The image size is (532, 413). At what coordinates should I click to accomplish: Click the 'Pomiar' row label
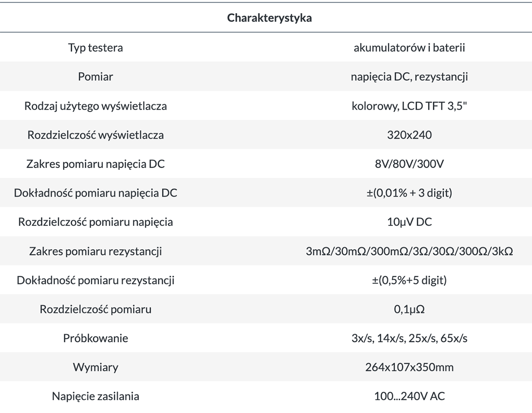coord(95,76)
